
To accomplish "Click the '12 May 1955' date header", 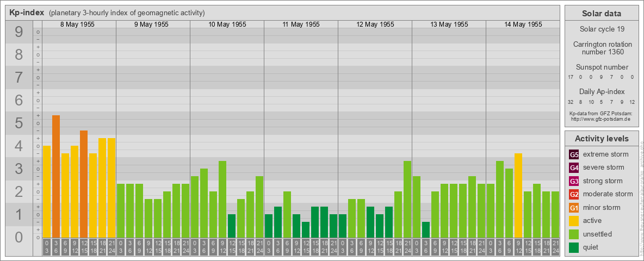I will point(375,24).
